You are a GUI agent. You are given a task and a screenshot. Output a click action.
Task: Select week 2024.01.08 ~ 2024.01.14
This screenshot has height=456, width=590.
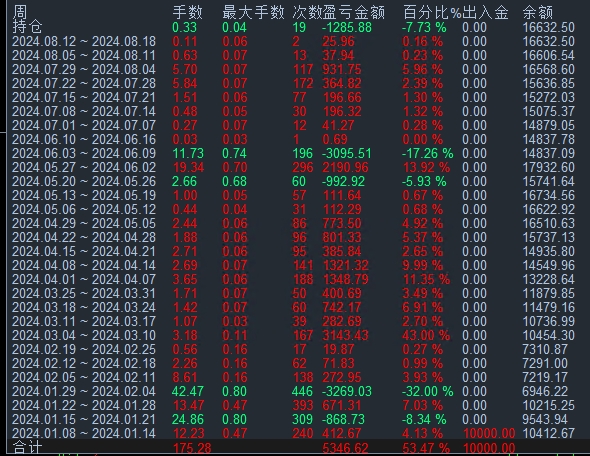coord(84,433)
